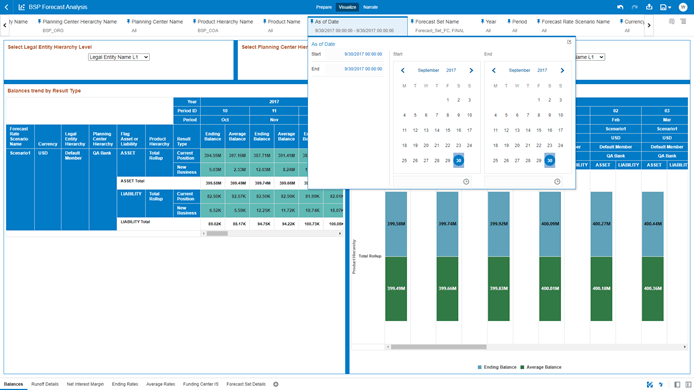694x390 pixels.
Task: Open the Balances canvas tab
Action: (13, 384)
